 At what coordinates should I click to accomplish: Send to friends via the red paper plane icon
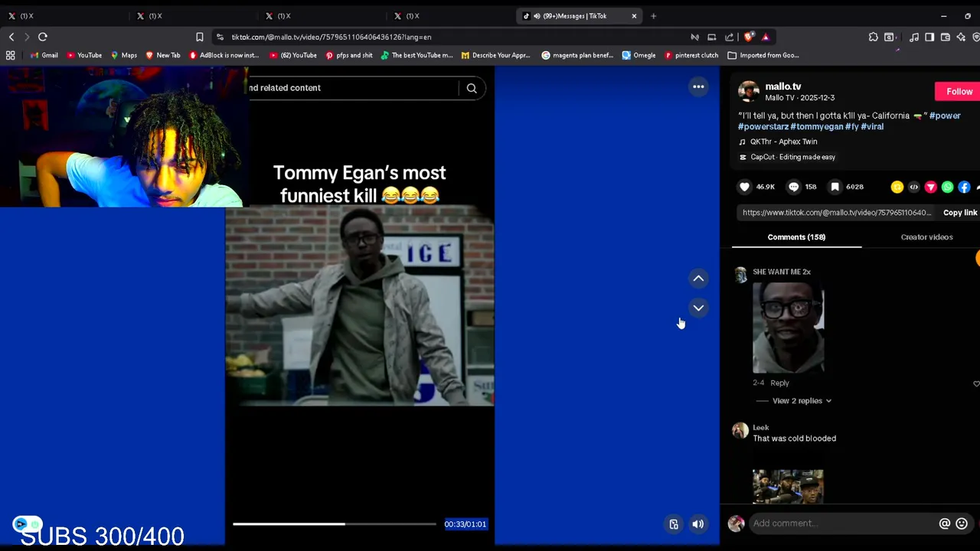tap(931, 187)
